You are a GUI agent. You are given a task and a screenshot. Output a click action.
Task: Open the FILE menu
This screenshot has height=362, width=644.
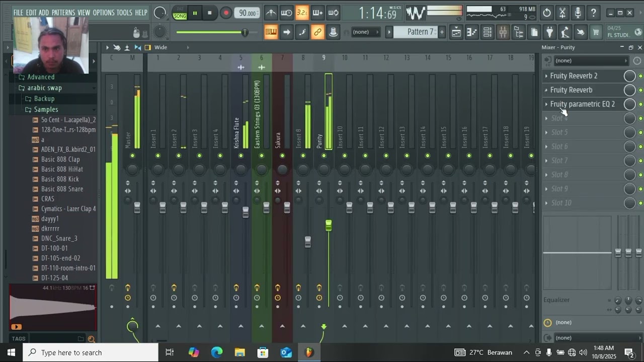point(19,13)
